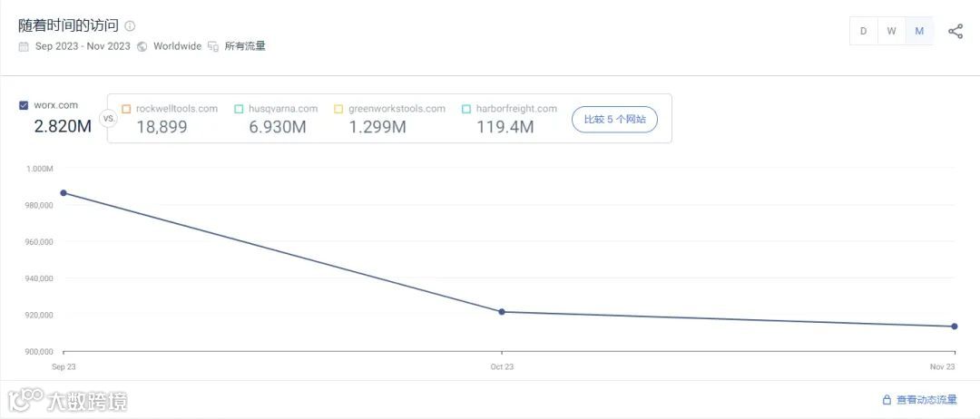This screenshot has width=980, height=419.
Task: Switch to daily D granularity
Action: pos(863,31)
